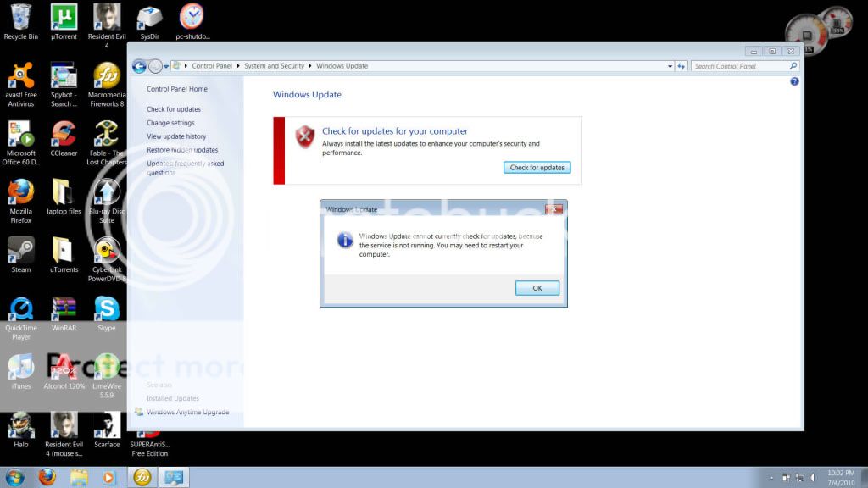The image size is (868, 488).
Task: Click the Back navigation arrow
Action: 140,66
